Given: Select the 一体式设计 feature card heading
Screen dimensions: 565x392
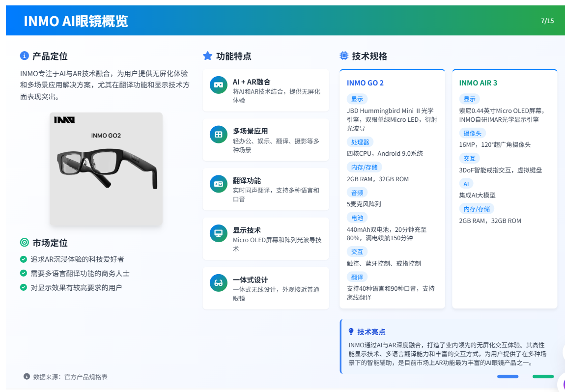Looking at the screenshot, I should (251, 280).
